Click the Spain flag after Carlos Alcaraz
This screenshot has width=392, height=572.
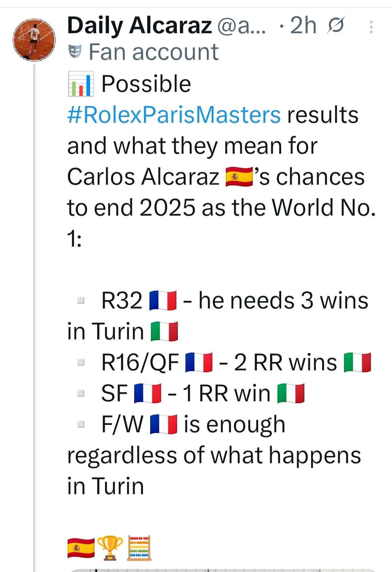tap(239, 177)
